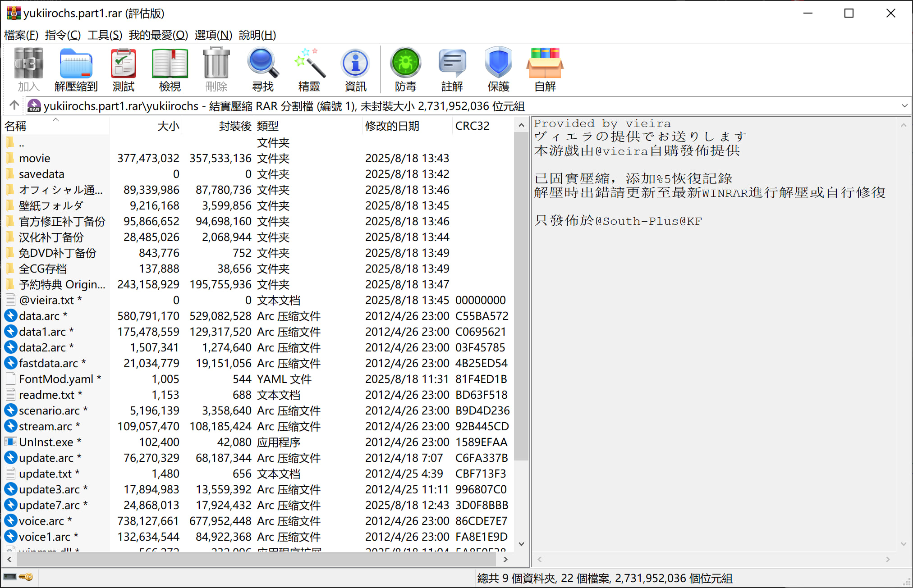Click the Extract To (解壓縮到) toolbar icon
Image resolution: width=913 pixels, height=588 pixels.
tap(76, 69)
